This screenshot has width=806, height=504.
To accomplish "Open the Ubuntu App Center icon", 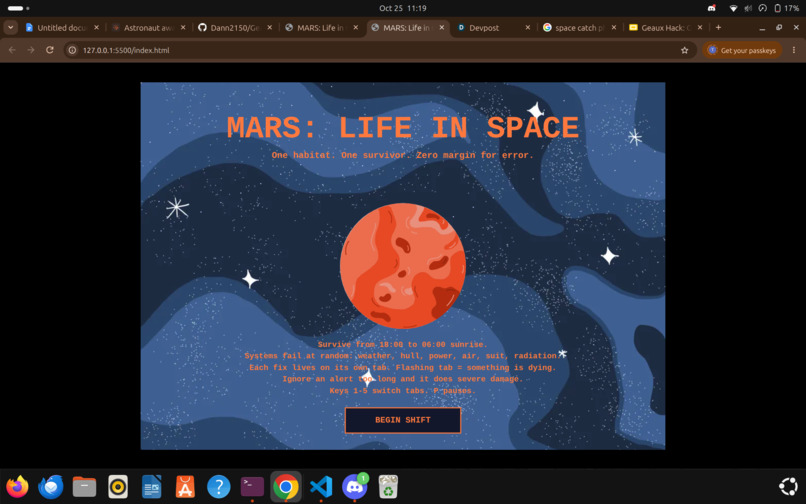I will point(185,487).
